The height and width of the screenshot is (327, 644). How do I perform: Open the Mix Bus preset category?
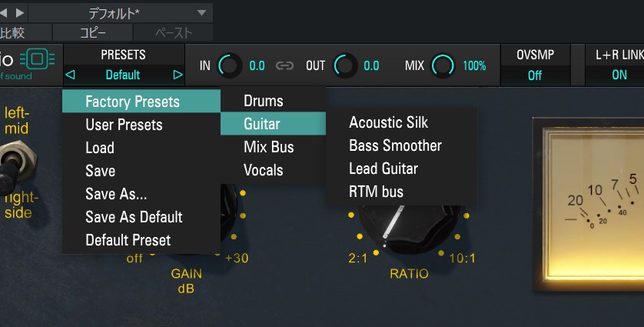268,147
